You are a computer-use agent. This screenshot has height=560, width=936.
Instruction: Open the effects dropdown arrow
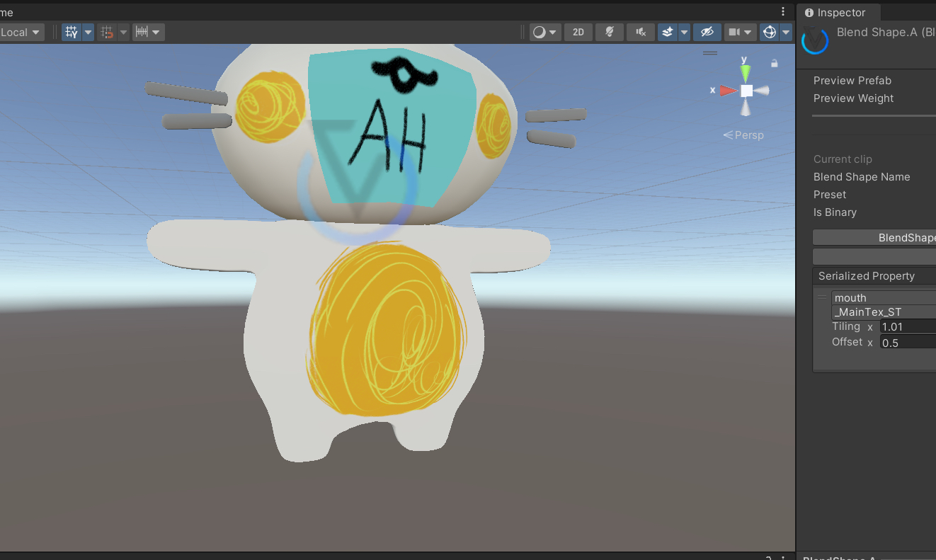click(x=684, y=32)
